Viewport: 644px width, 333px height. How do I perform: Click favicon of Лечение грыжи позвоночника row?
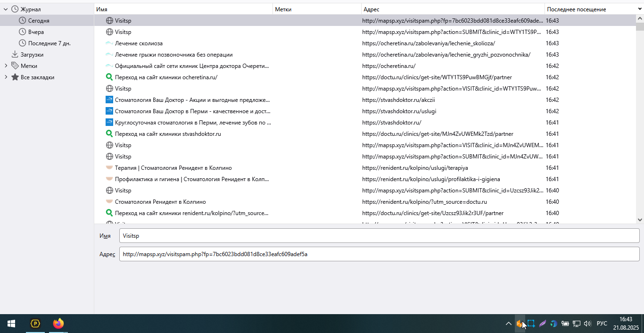(x=109, y=54)
